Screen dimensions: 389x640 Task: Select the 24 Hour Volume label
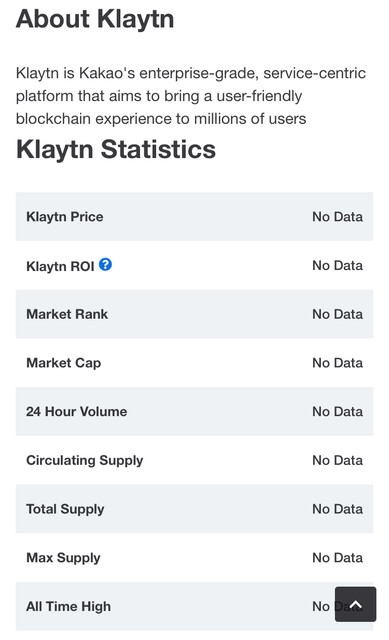click(76, 411)
